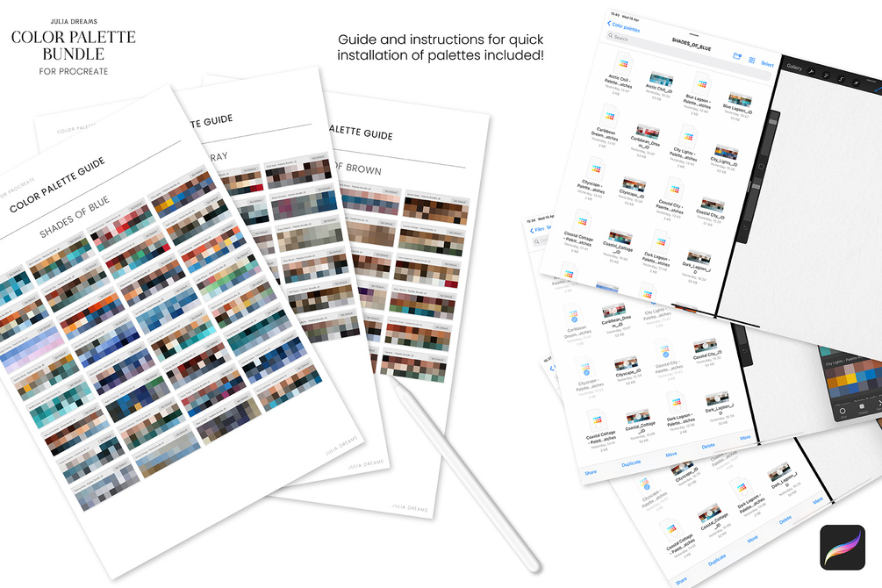The width and height of the screenshot is (882, 588).
Task: Select Coastal_Cottage_JD image in middle screen
Action: point(638,418)
